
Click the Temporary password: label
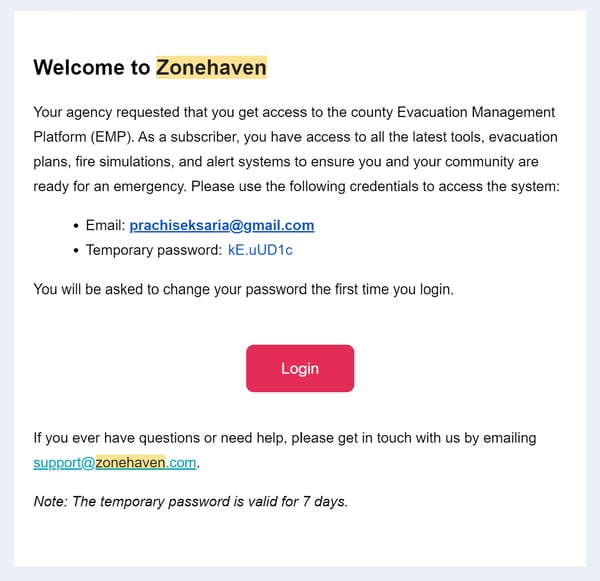click(x=154, y=250)
